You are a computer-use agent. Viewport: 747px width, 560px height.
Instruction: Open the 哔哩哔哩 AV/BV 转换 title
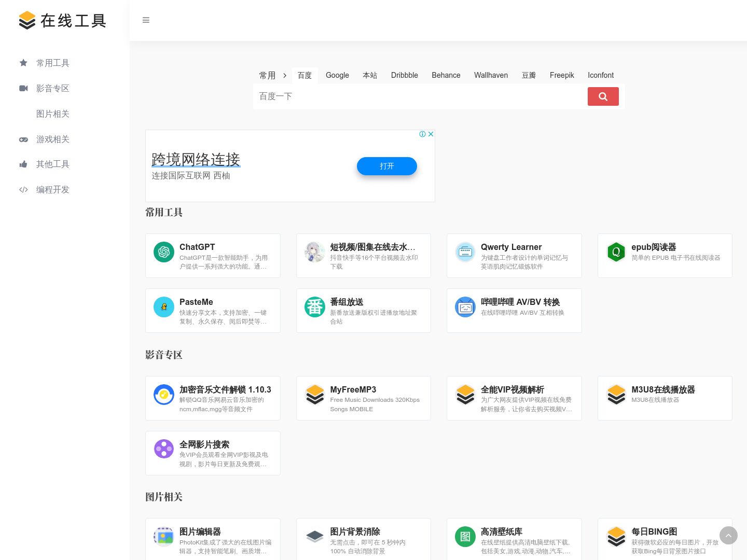tap(520, 302)
